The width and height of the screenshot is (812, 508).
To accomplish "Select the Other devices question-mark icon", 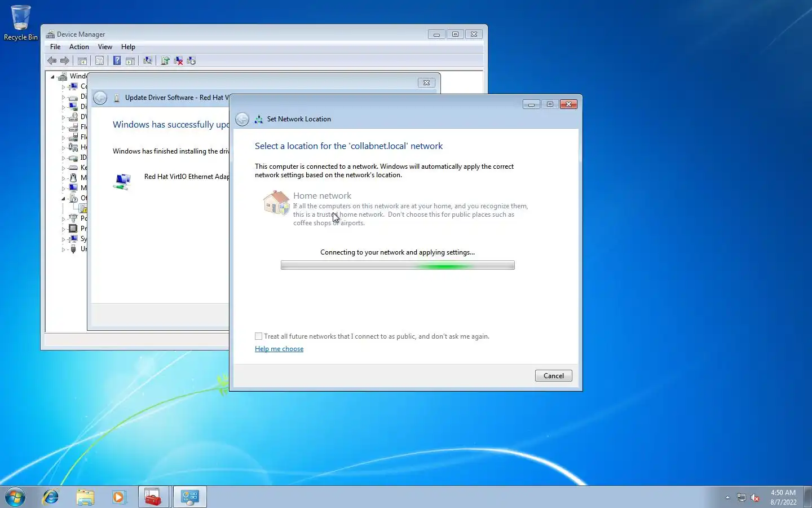I will click(x=73, y=198).
